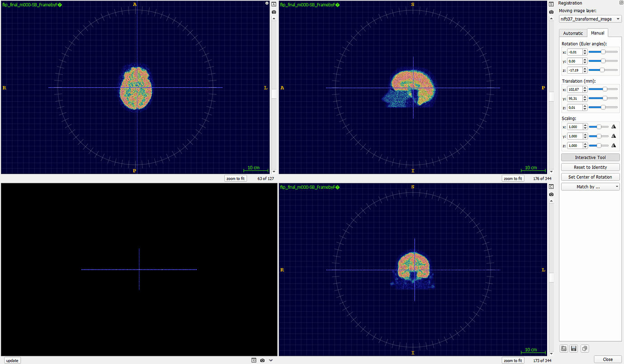Click the camera icon below the blank viewport
The width and height of the screenshot is (624, 364).
point(262,360)
